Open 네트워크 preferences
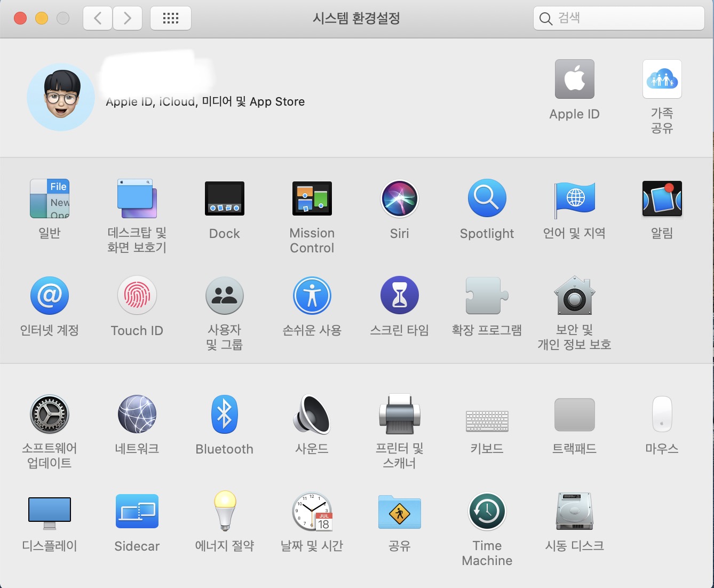 pos(137,414)
